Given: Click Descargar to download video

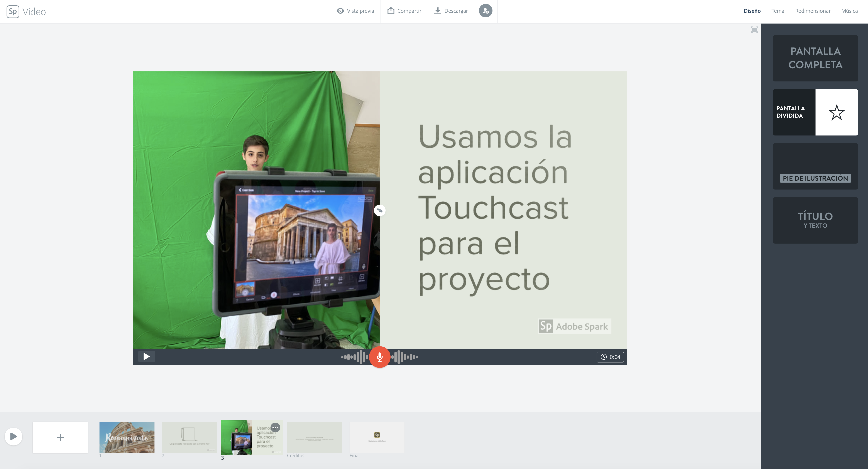Looking at the screenshot, I should (x=451, y=11).
